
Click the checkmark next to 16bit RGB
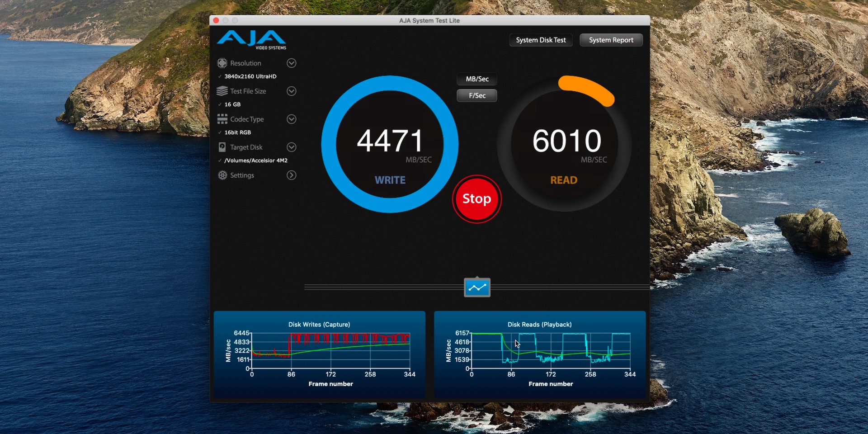coord(220,132)
